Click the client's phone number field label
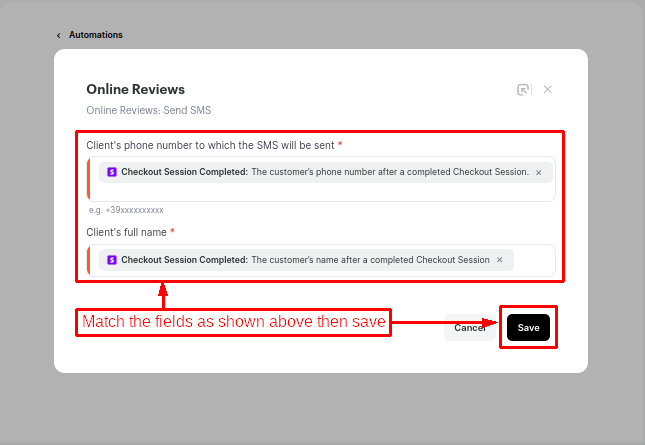 click(210, 145)
